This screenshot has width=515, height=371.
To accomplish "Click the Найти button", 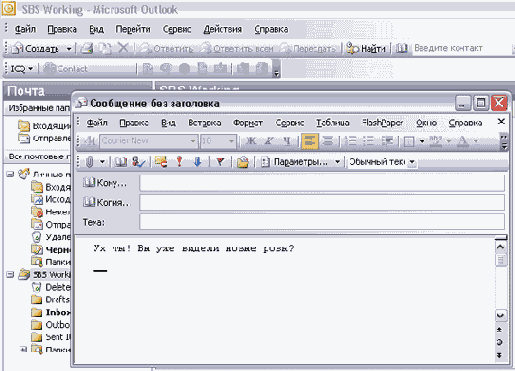I will [366, 49].
